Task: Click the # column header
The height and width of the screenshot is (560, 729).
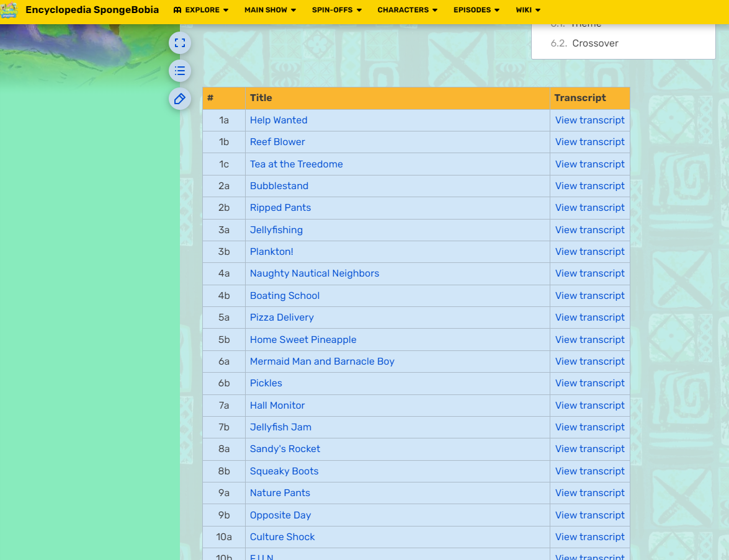Action: 224,98
